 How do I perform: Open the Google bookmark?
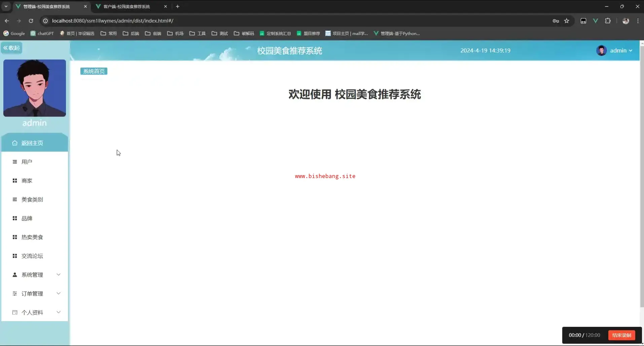tap(14, 33)
